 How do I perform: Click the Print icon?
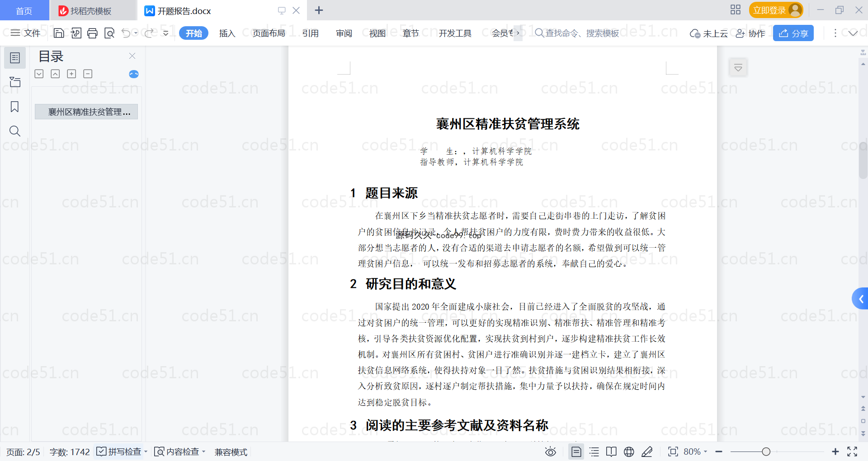(x=93, y=33)
